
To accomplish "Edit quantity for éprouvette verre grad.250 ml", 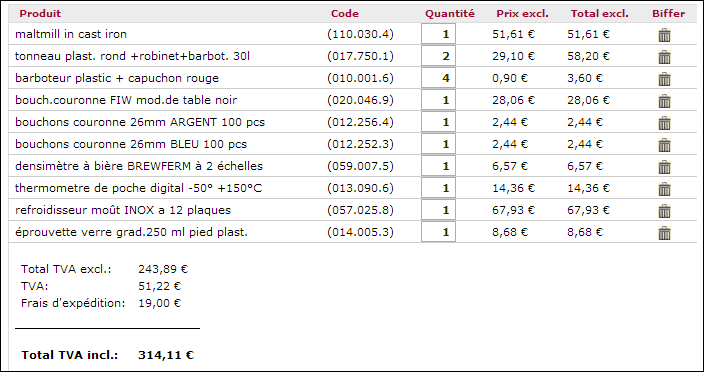I will click(438, 232).
